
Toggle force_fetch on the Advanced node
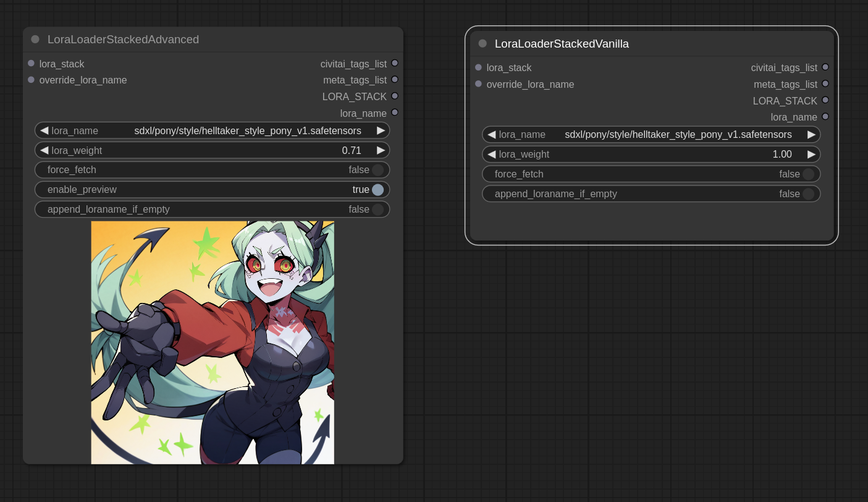(377, 170)
